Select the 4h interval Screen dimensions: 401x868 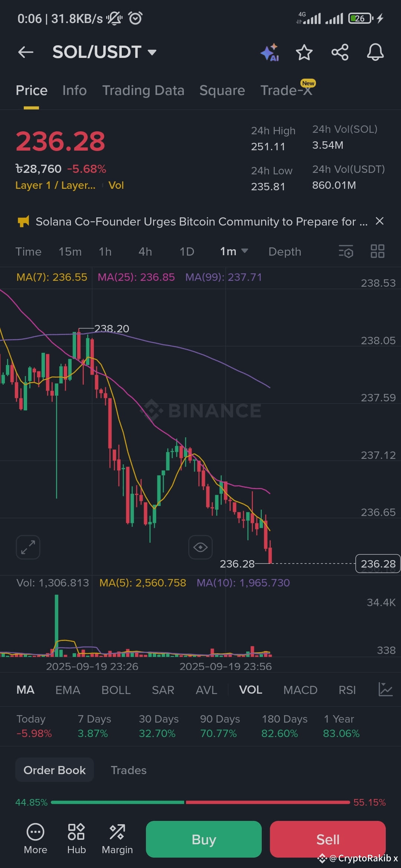tap(145, 251)
